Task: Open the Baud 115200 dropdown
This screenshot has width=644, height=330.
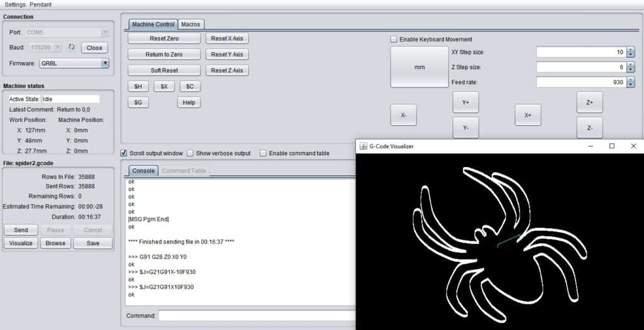Action: point(57,47)
